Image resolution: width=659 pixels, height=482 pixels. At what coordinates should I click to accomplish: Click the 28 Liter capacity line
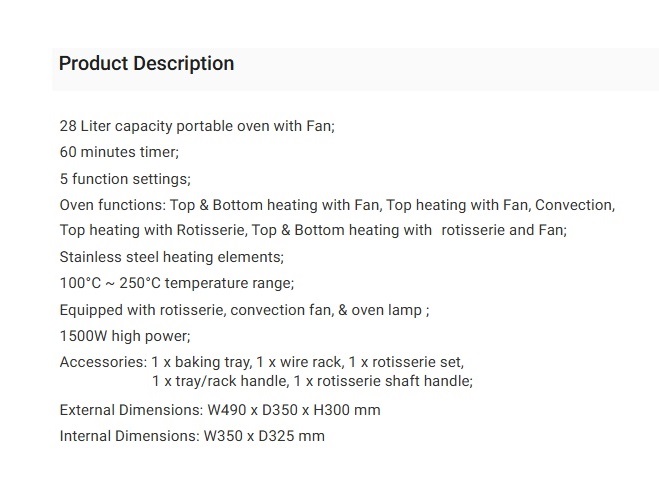point(197,127)
